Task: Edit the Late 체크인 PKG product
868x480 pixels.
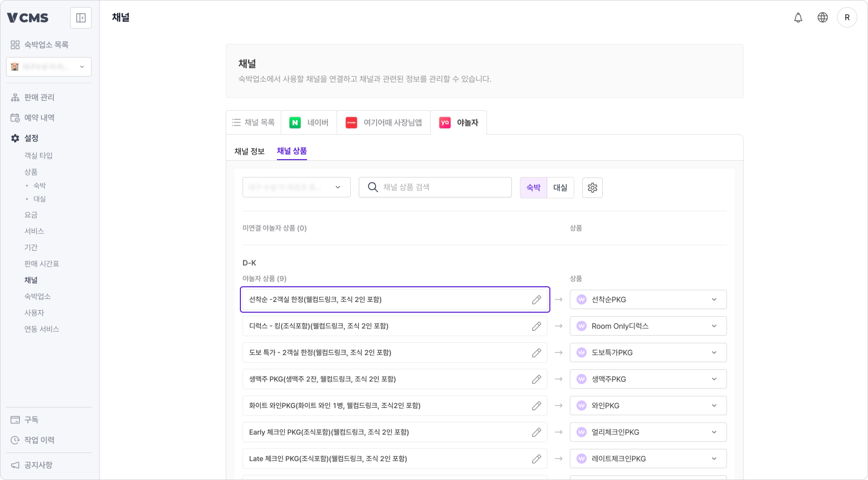Action: click(537, 458)
